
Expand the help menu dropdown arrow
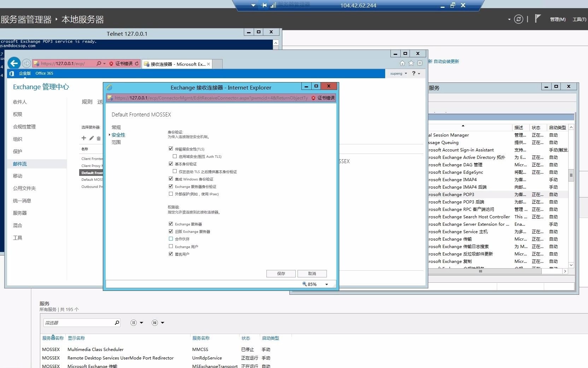(419, 74)
